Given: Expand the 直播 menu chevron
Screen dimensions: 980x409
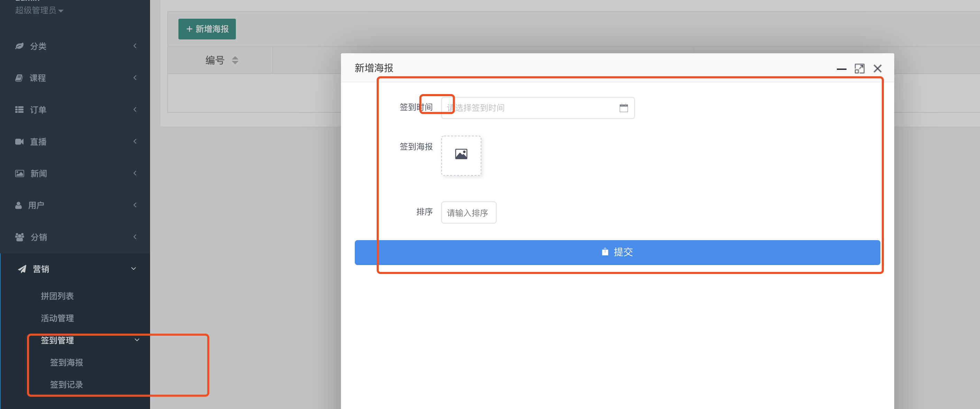Looking at the screenshot, I should tap(135, 141).
